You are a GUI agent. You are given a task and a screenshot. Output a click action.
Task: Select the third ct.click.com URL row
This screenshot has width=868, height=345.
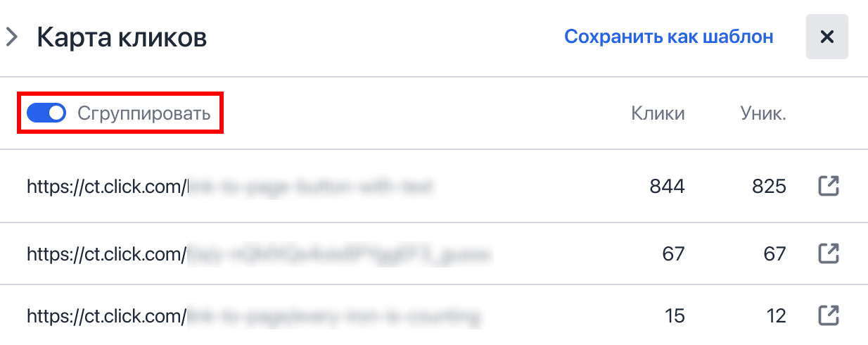[x=434, y=315]
